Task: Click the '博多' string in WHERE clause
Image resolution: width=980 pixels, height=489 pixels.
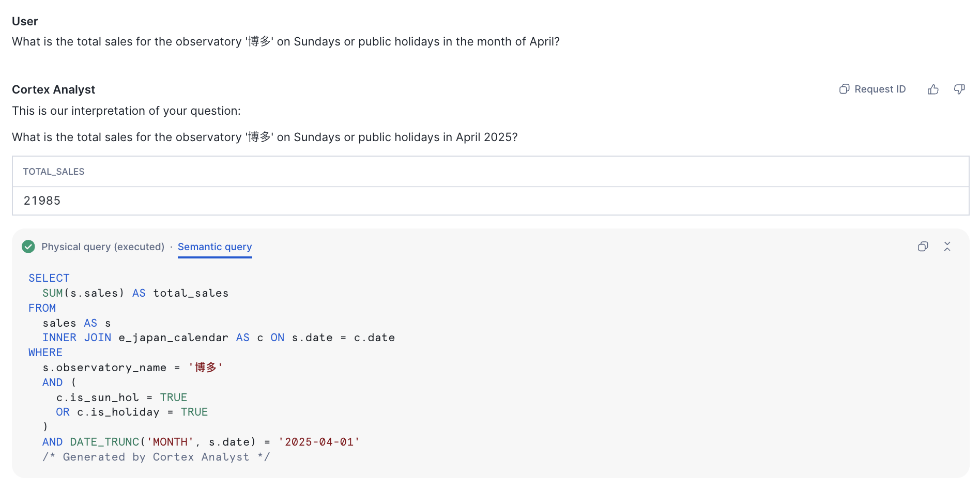Action: [206, 368]
